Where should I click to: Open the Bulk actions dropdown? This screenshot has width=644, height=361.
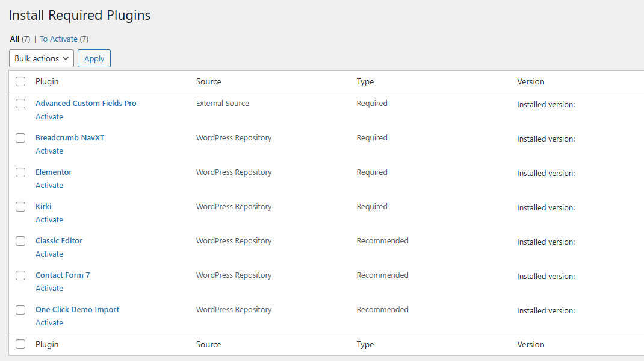[42, 58]
